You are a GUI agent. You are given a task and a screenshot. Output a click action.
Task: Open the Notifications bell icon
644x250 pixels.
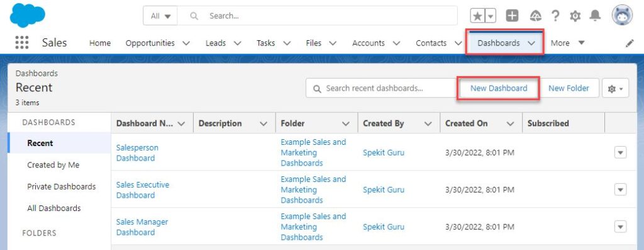[x=595, y=16]
